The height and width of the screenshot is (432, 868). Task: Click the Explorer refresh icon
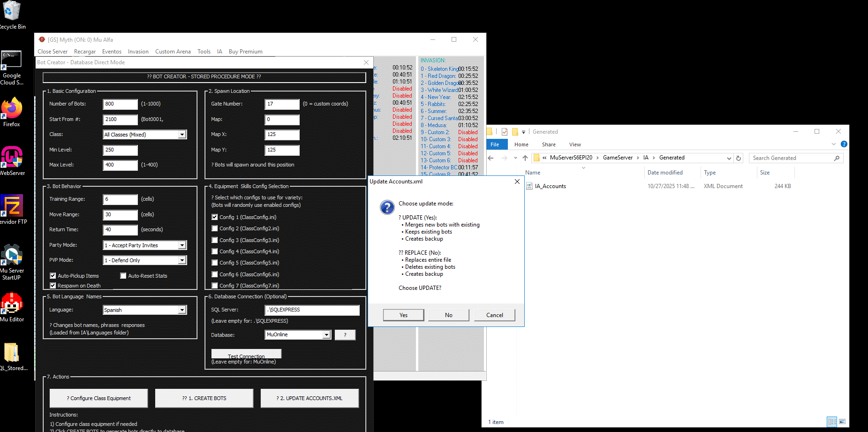739,159
